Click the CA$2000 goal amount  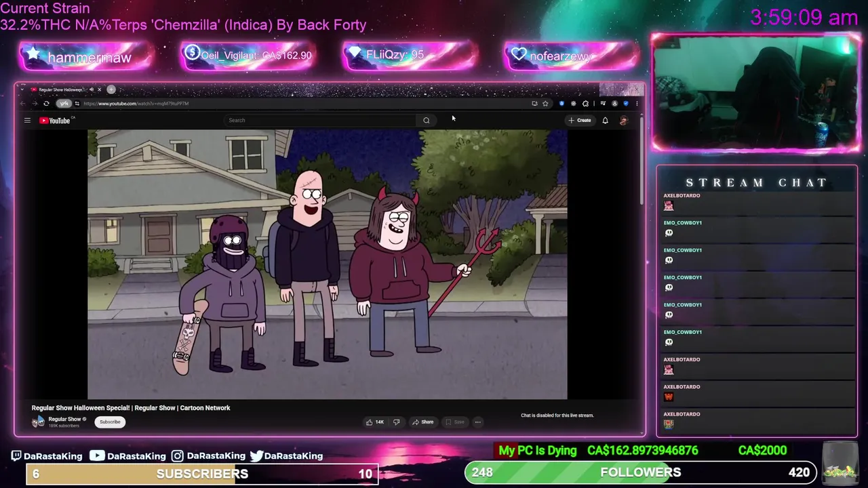(762, 451)
